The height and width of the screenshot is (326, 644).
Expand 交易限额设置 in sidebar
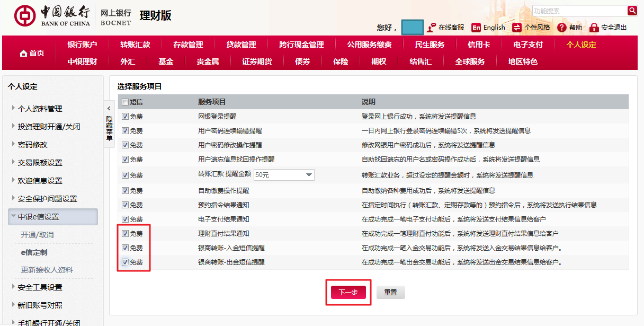[x=40, y=163]
